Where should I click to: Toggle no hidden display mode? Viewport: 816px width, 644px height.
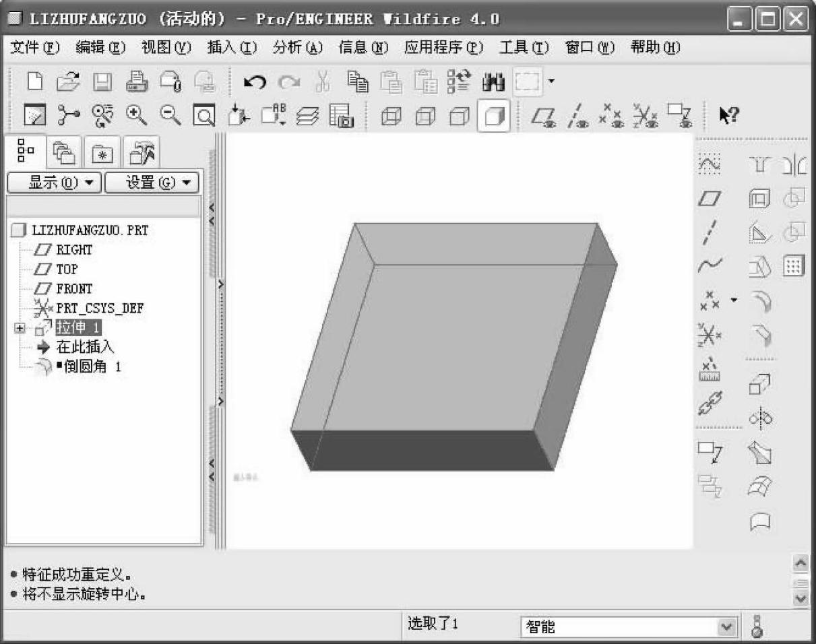pyautogui.click(x=459, y=117)
